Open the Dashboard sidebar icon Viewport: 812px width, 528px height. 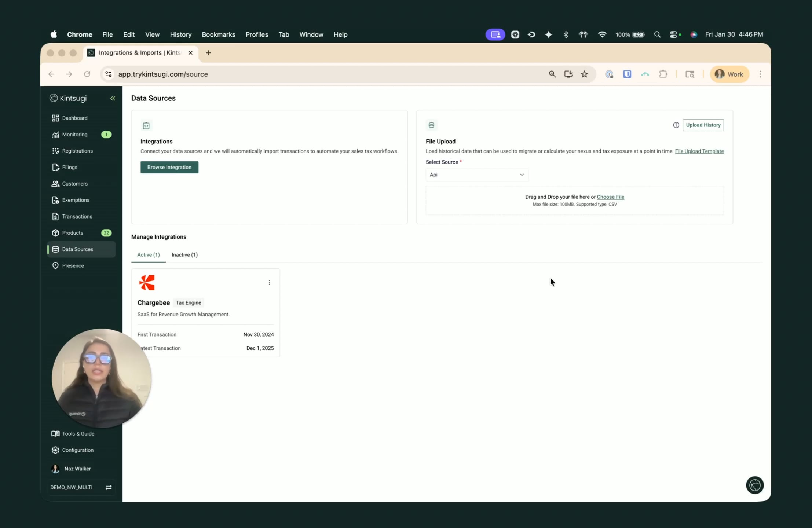coord(55,118)
